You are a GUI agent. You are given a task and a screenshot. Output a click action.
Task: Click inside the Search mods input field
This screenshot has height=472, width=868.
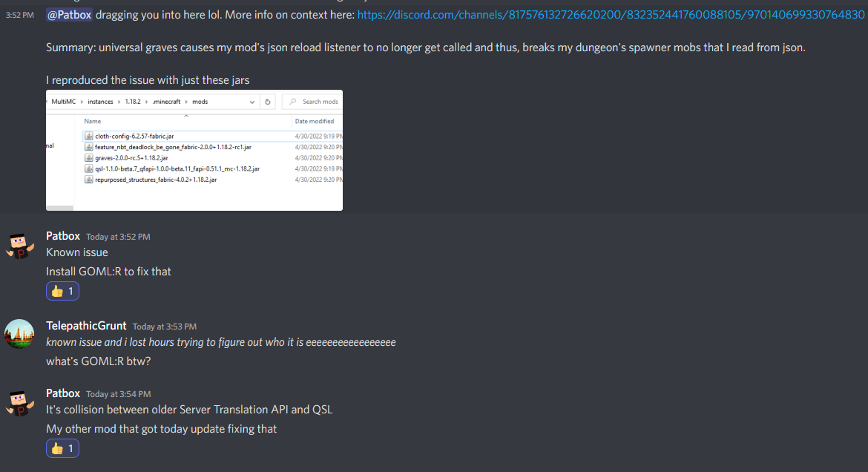coord(319,101)
